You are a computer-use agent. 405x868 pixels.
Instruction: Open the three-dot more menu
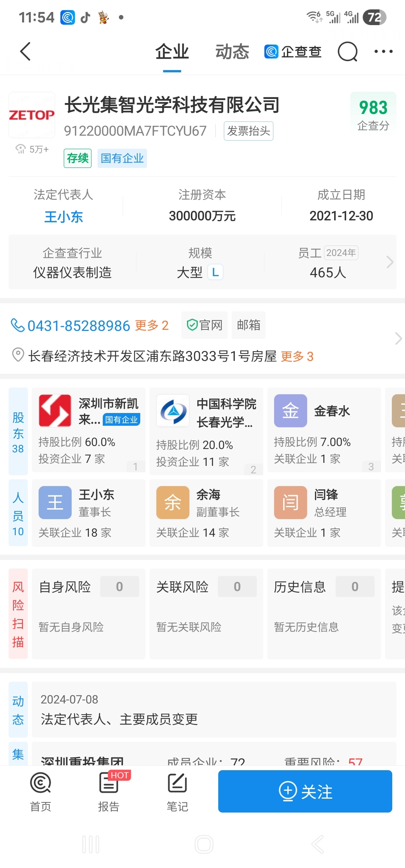click(x=384, y=52)
